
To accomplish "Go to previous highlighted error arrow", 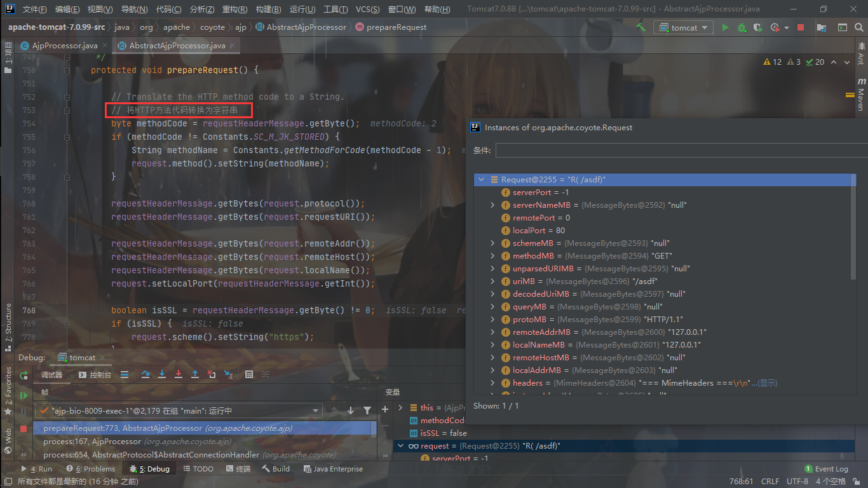I will coord(834,62).
